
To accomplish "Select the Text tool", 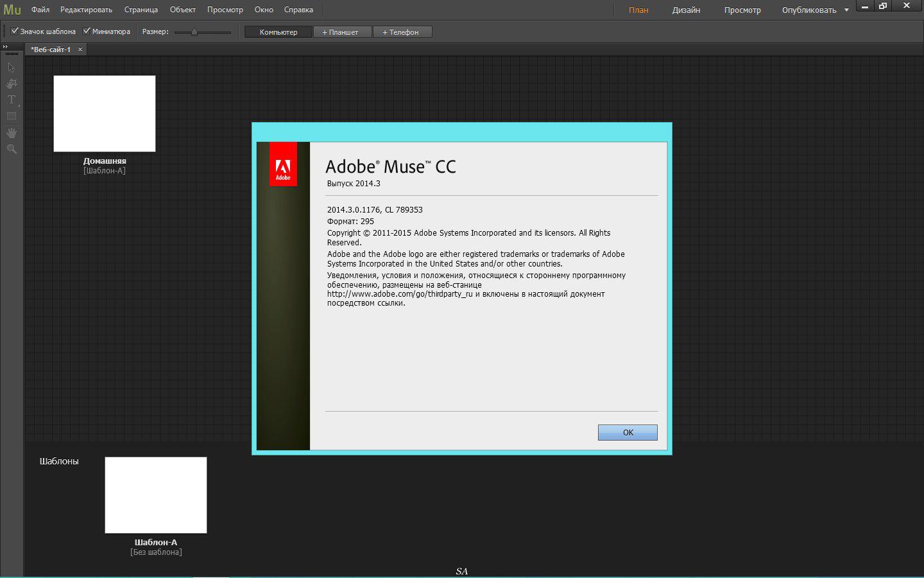I will pos(12,100).
